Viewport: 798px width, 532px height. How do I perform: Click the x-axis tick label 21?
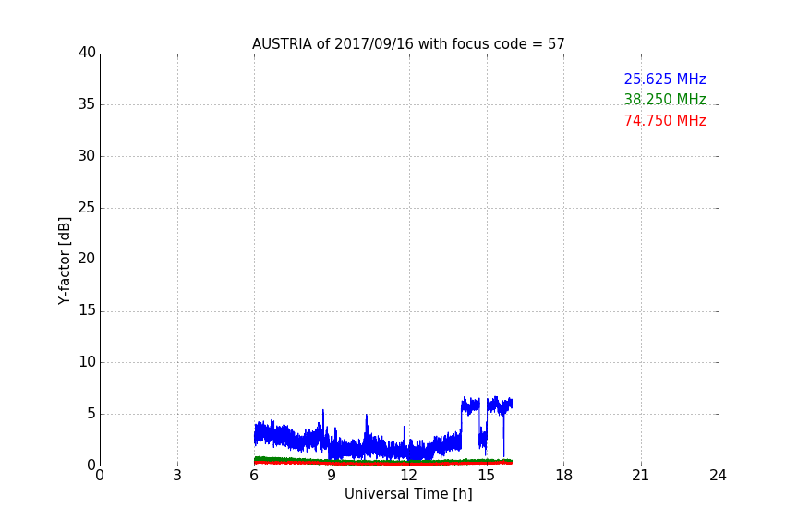pyautogui.click(x=641, y=476)
